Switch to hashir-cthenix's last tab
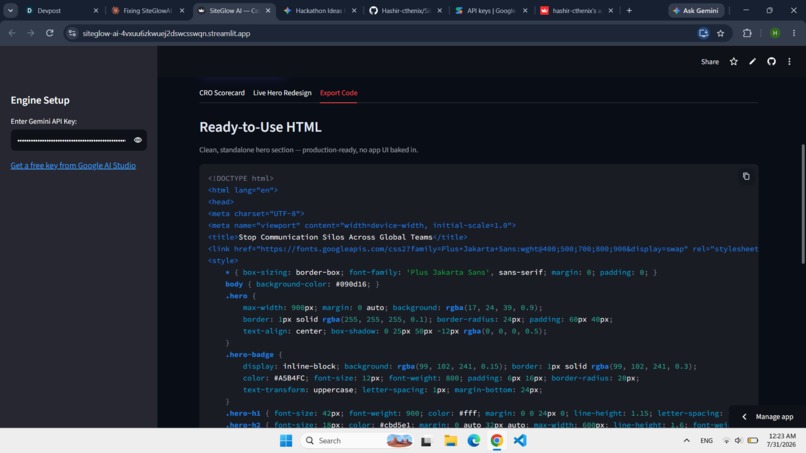Image resolution: width=806 pixels, height=453 pixels. point(576,10)
